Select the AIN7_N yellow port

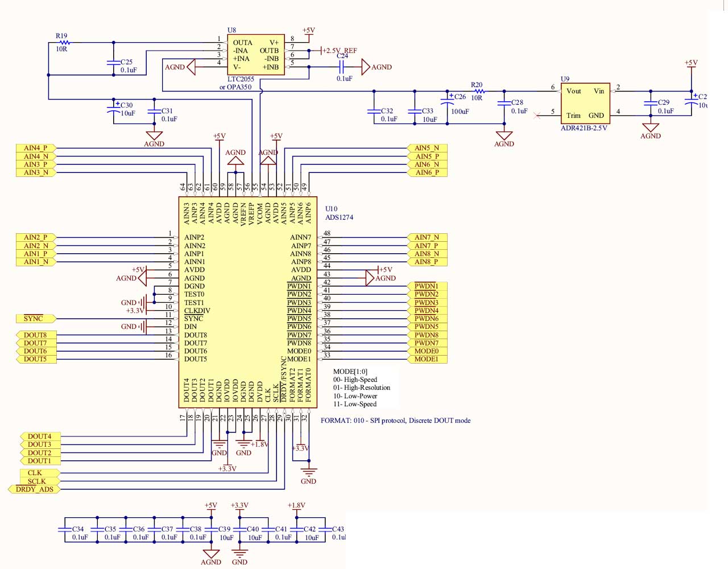pyautogui.click(x=427, y=237)
